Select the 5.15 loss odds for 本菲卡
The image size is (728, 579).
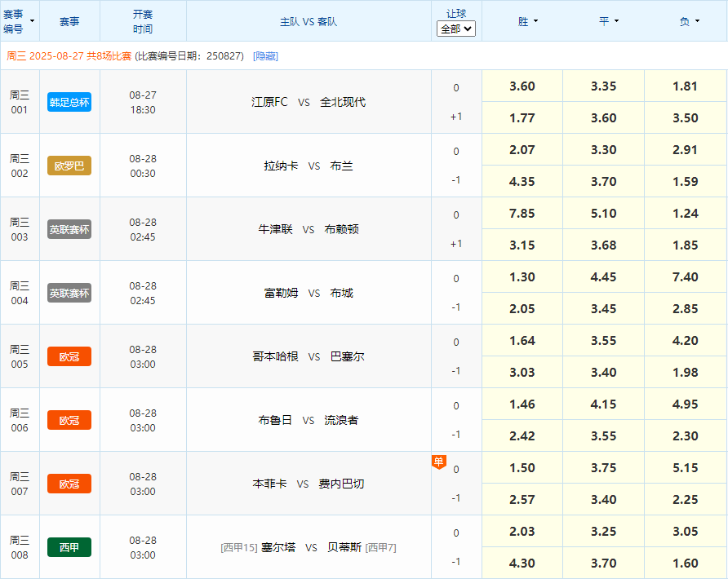point(686,468)
